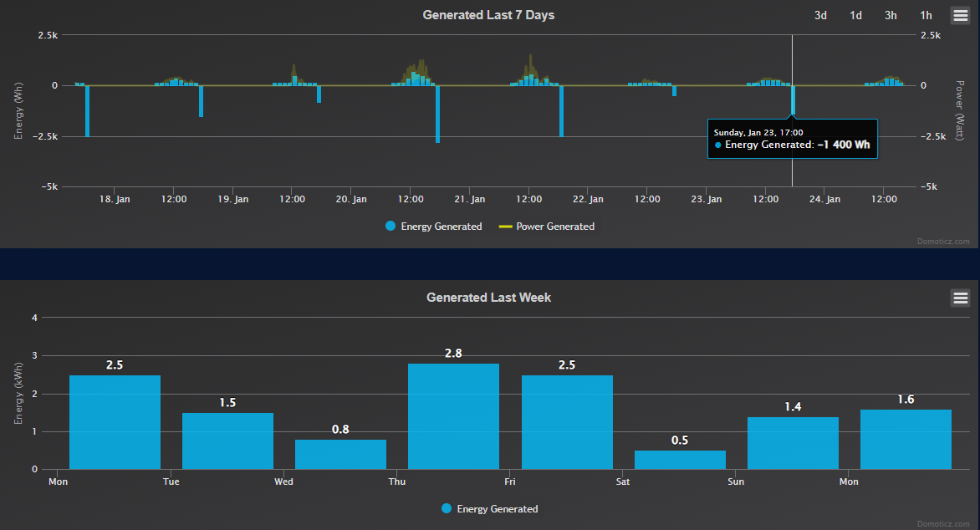Select the Friday bar valued 2.5
This screenshot has width=980, height=530.
tap(567, 422)
